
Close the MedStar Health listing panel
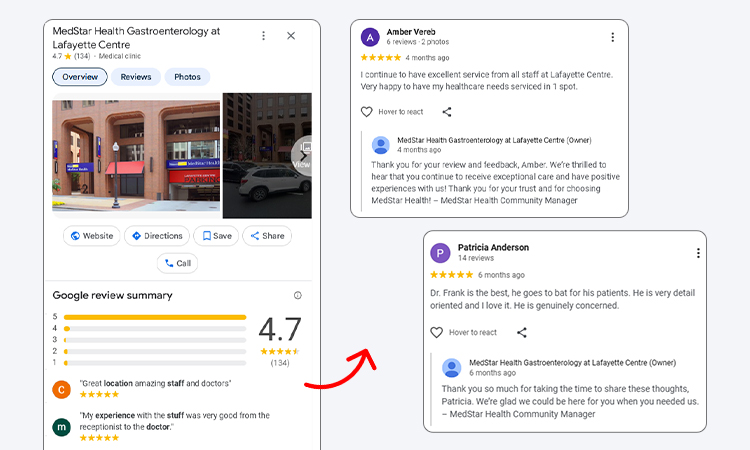pos(291,36)
